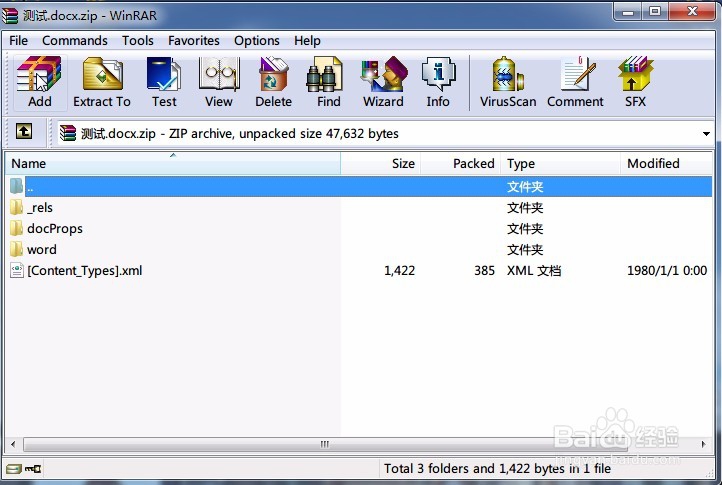The image size is (722, 485).
Task: Click the scrollbar left arrow
Action: click(13, 444)
